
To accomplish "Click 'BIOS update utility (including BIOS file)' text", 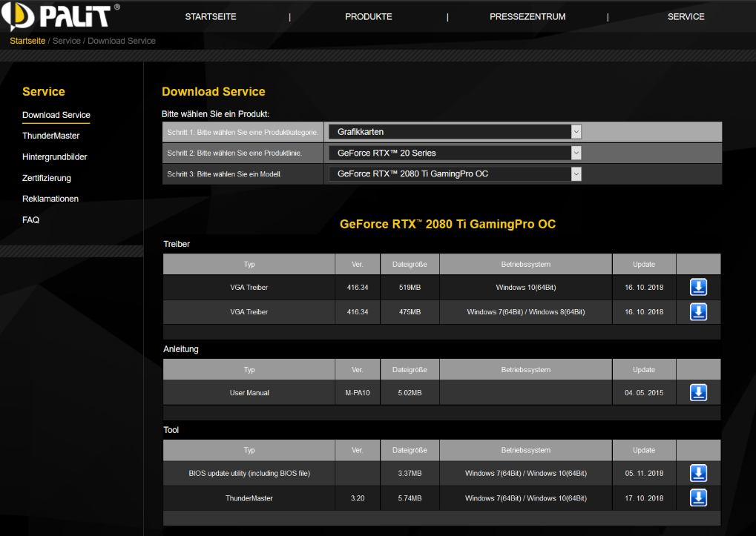I will [249, 474].
